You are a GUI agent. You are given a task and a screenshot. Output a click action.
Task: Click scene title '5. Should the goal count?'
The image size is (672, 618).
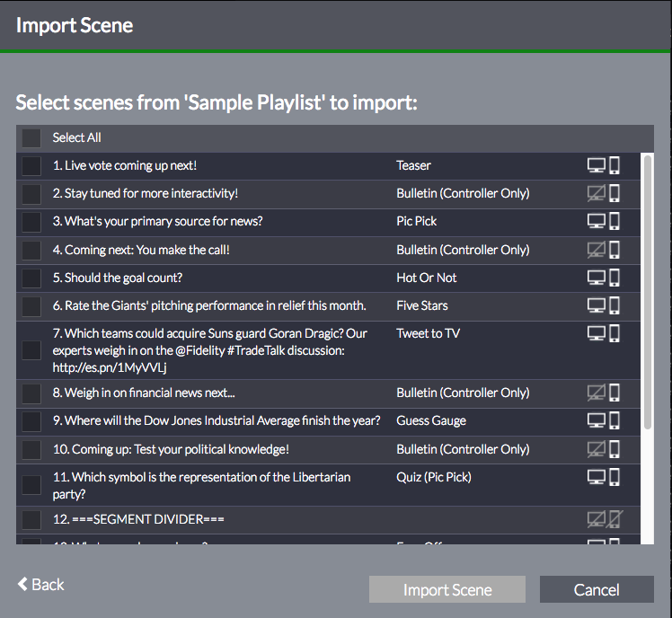pos(118,278)
